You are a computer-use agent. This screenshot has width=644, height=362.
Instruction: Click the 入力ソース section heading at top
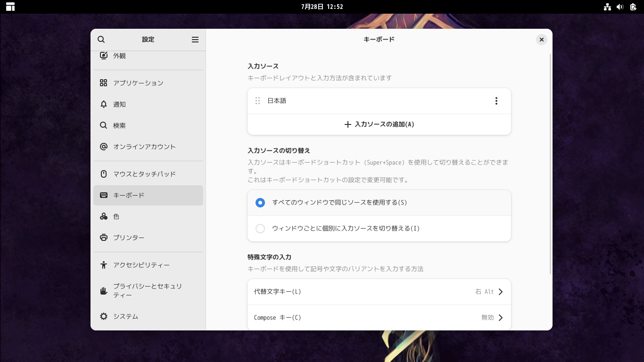tap(263, 66)
